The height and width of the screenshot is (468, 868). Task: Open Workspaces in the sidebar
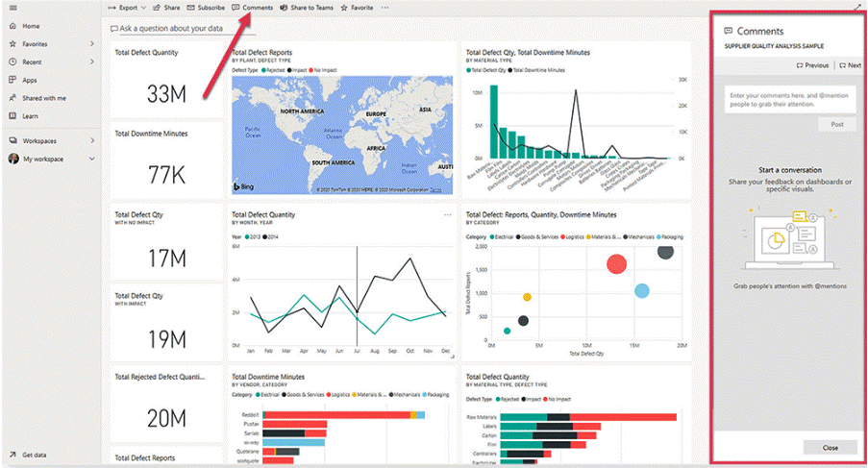click(34, 140)
